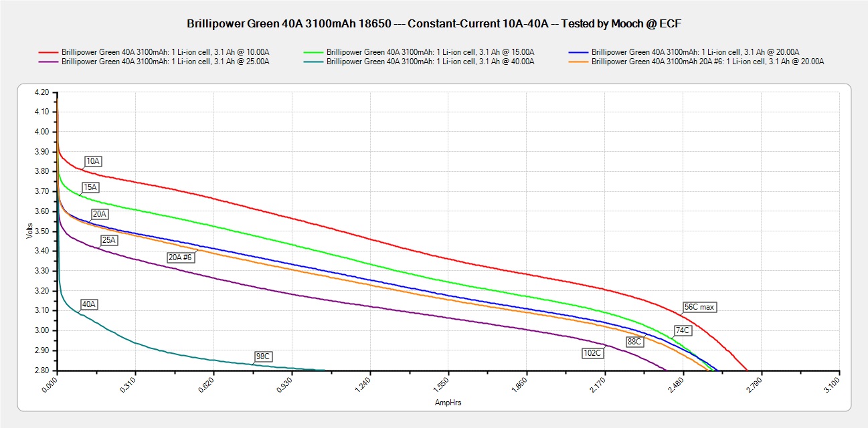Click the '0.310' AmpHrs axis tick

[x=129, y=385]
